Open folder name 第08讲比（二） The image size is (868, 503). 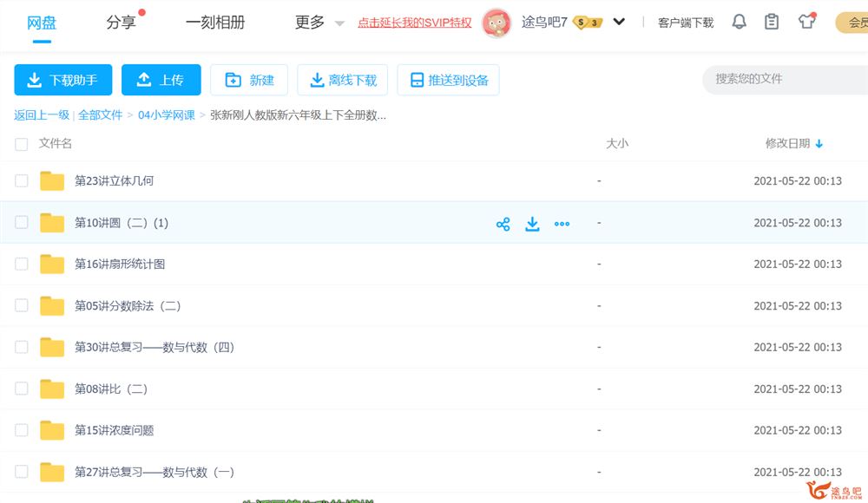point(111,389)
